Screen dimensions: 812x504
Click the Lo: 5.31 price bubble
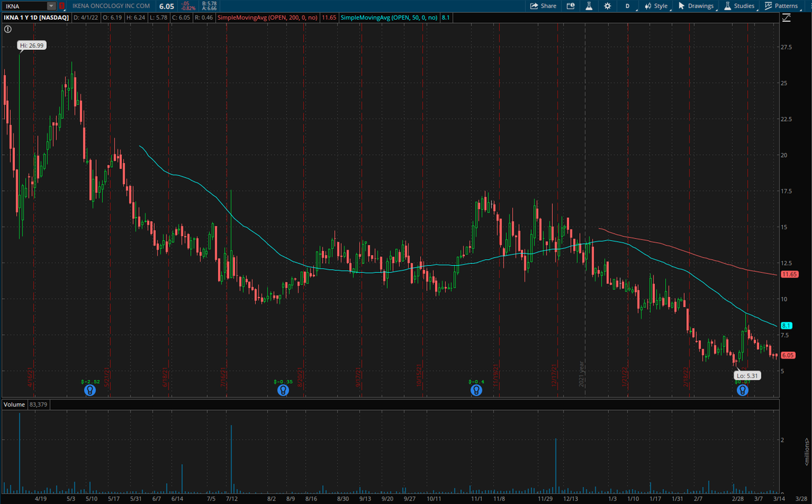[749, 374]
